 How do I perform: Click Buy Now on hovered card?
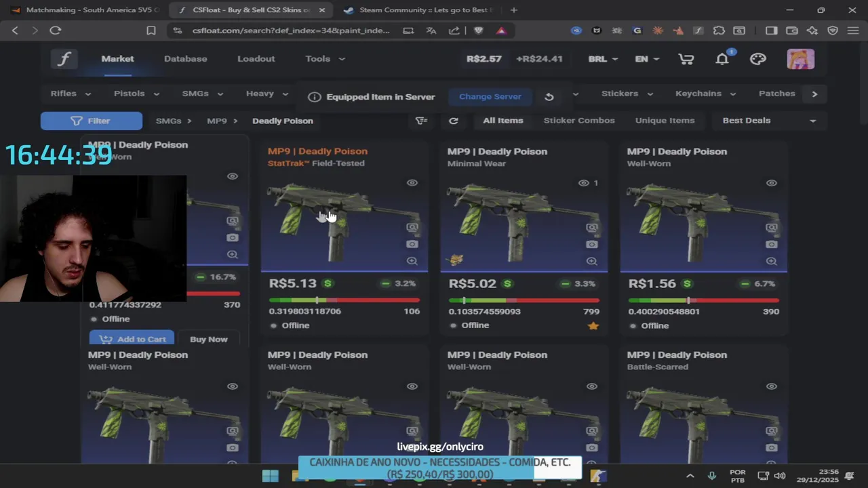click(209, 339)
